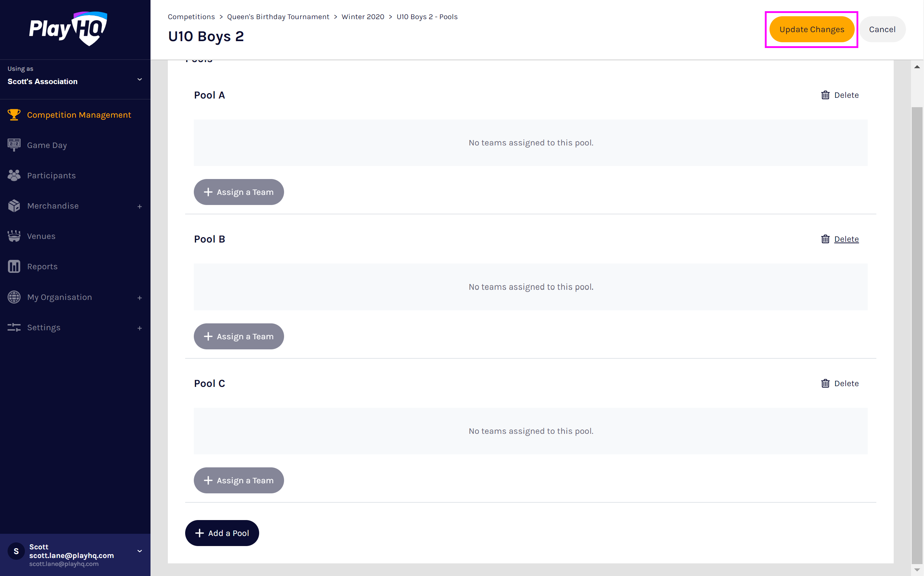Assign a team to Pool B
The height and width of the screenshot is (576, 924).
pos(239,336)
